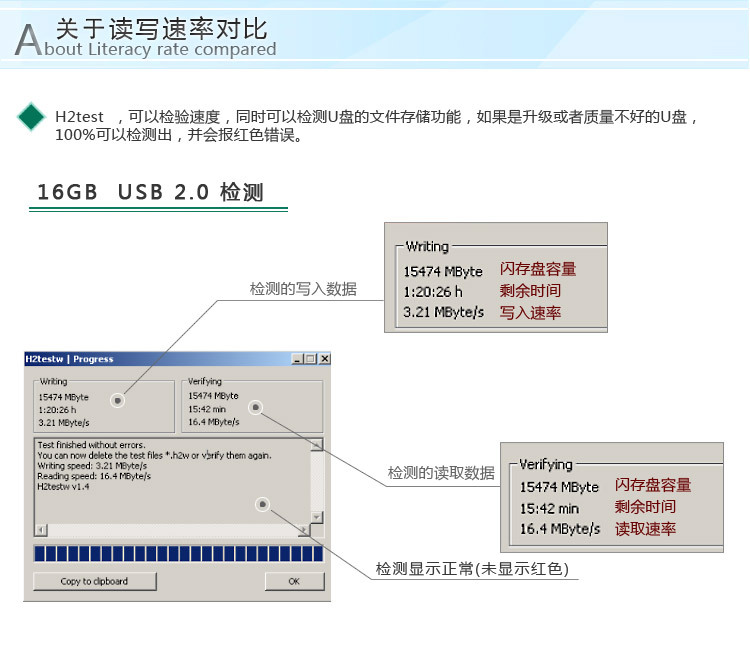Click the heading 16GB USB 2.0 检测
Screen dimensions: 750x652
click(x=151, y=192)
